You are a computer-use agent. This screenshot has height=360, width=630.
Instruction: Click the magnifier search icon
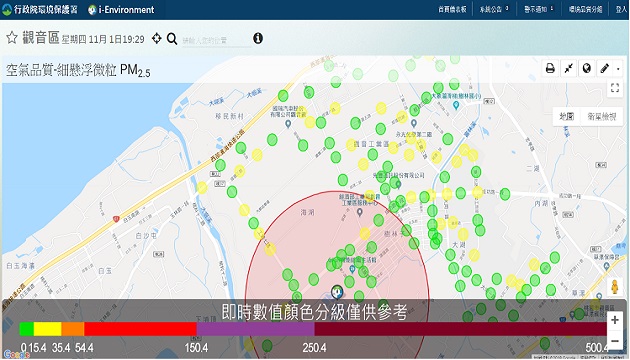pos(172,39)
